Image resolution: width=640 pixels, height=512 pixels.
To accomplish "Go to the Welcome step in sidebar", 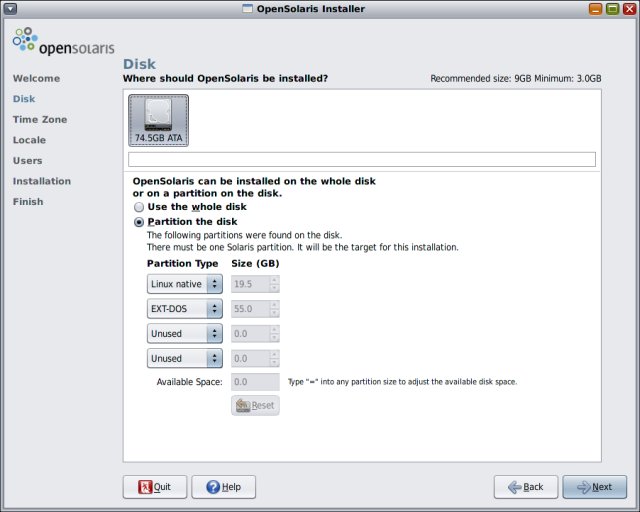I will (36, 78).
